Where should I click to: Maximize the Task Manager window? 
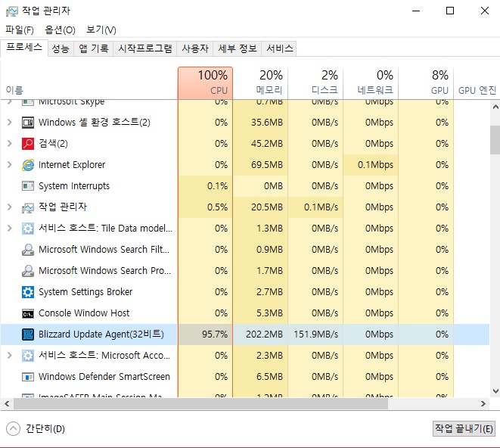click(x=450, y=11)
